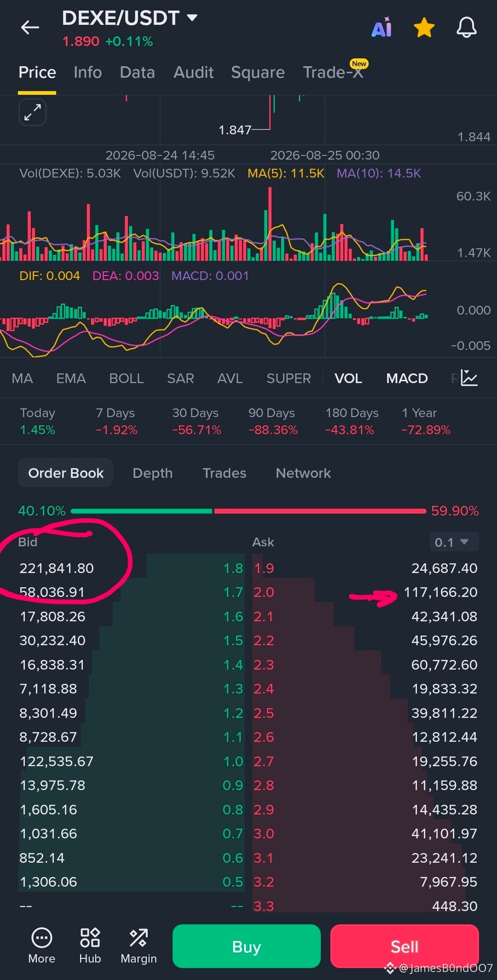Click the bid/ask ratio bar
The height and width of the screenshot is (980, 497).
248,511
